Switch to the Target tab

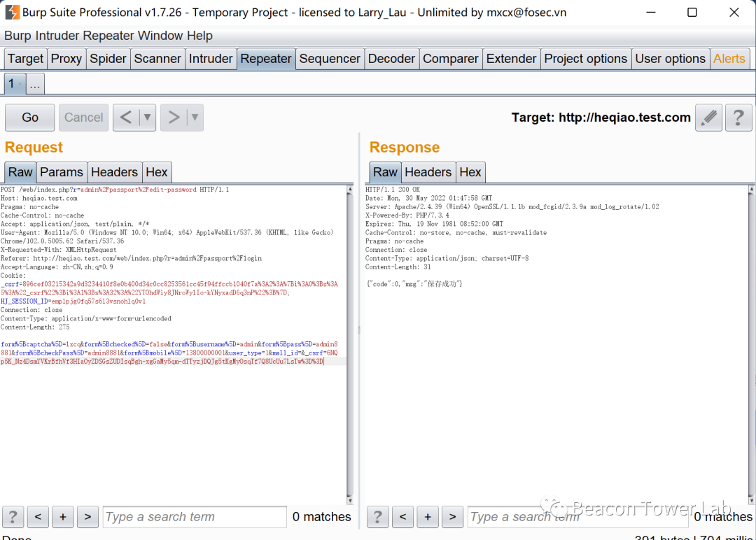pyautogui.click(x=26, y=59)
